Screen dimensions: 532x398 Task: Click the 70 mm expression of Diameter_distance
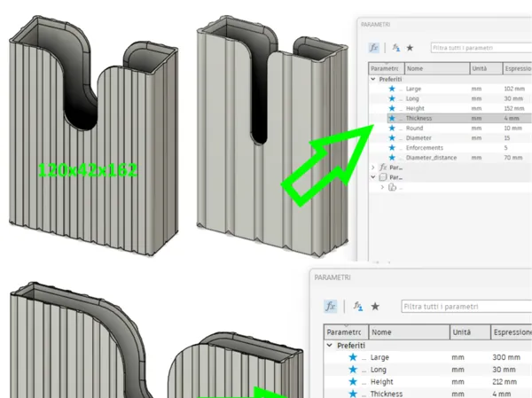tap(513, 158)
